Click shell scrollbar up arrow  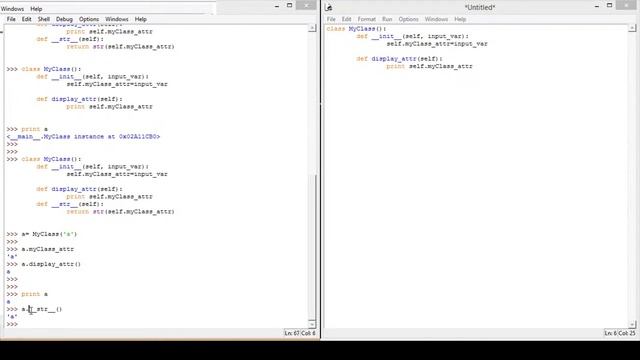click(312, 28)
